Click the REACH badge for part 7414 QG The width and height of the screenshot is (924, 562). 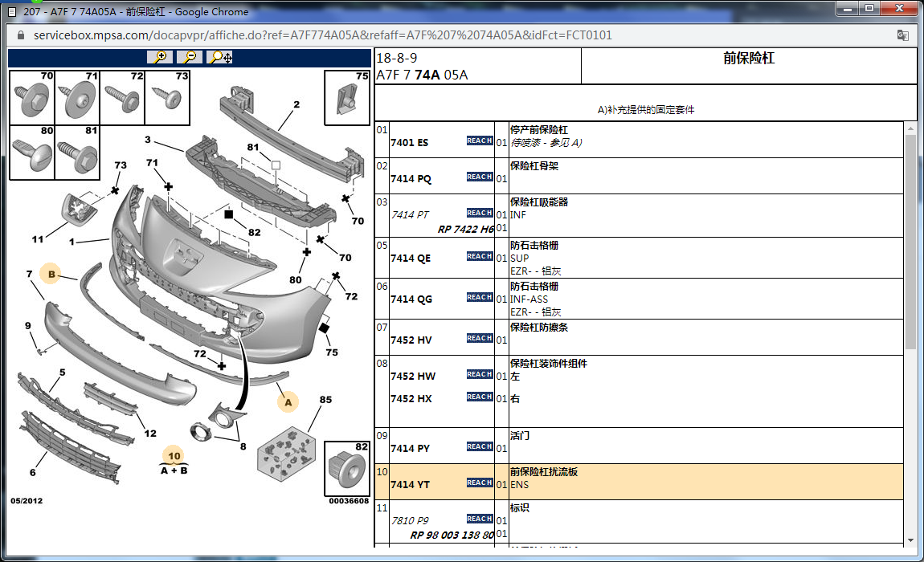pyautogui.click(x=479, y=296)
